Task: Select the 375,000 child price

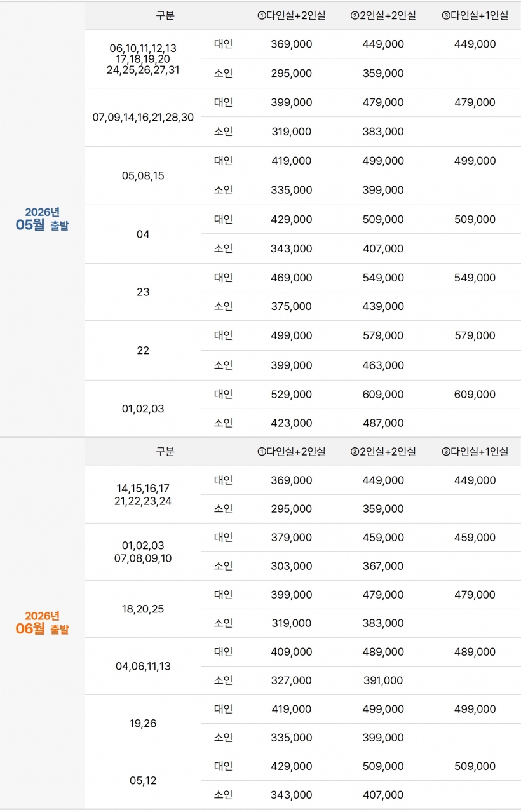Action: (292, 306)
